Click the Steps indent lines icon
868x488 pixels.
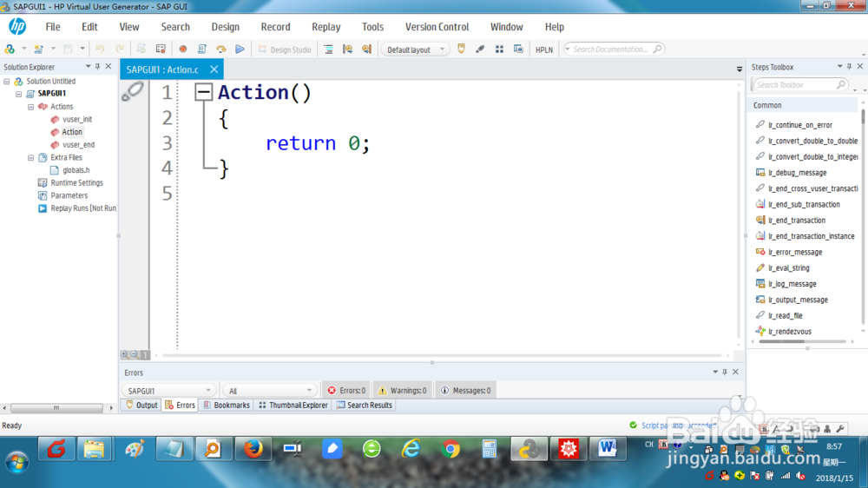tap(328, 49)
